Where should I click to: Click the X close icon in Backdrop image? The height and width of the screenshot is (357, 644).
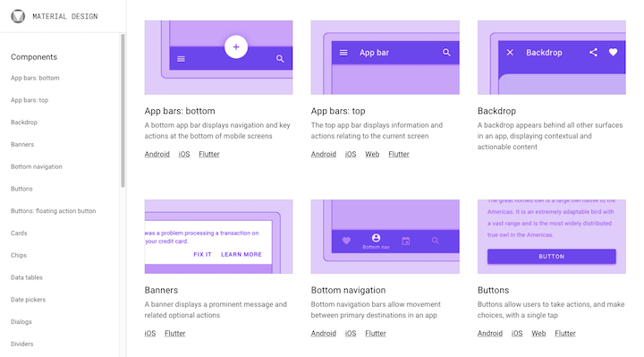click(510, 52)
